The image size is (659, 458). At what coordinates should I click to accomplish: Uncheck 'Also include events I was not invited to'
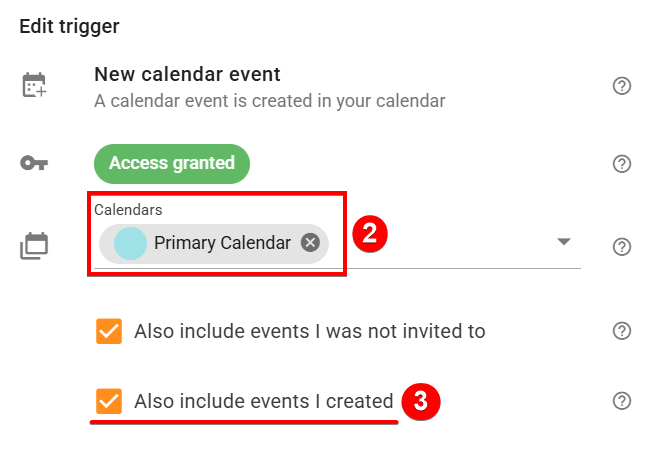[109, 331]
